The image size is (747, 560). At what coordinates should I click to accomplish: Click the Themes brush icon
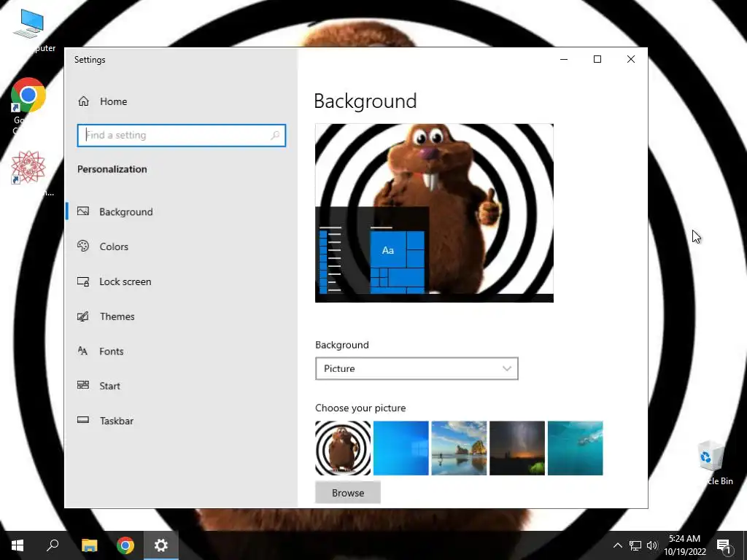coord(83,316)
